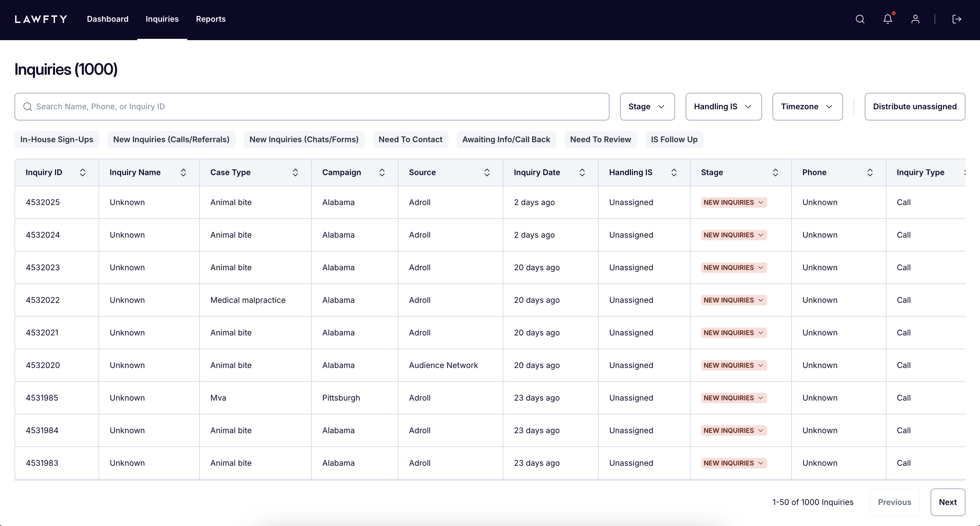Image resolution: width=980 pixels, height=526 pixels.
Task: Select the New Inquiries stage for row 4531985
Action: [x=733, y=397]
